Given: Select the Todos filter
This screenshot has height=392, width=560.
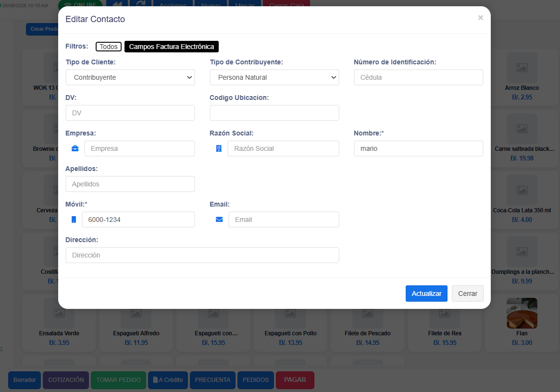Looking at the screenshot, I should [109, 47].
